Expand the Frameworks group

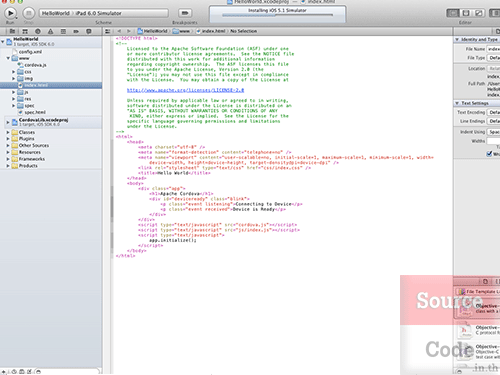pos(8,159)
